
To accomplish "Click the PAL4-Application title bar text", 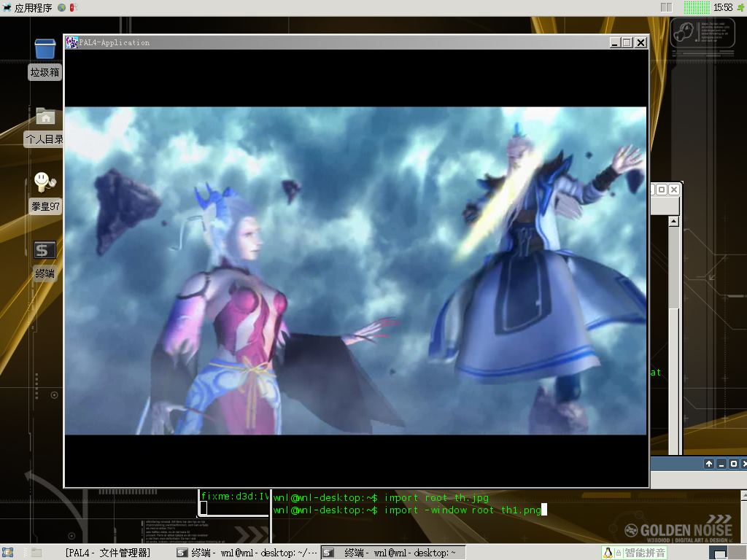I will coord(115,42).
